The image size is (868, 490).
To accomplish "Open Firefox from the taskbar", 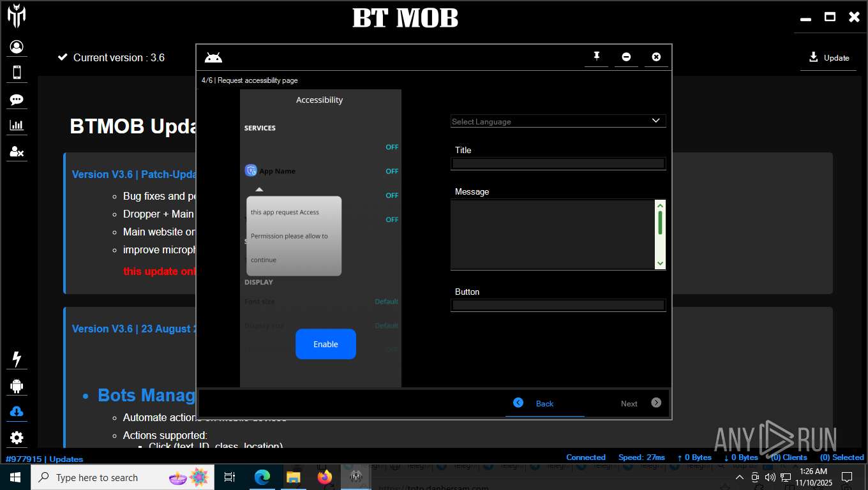I will click(x=325, y=477).
